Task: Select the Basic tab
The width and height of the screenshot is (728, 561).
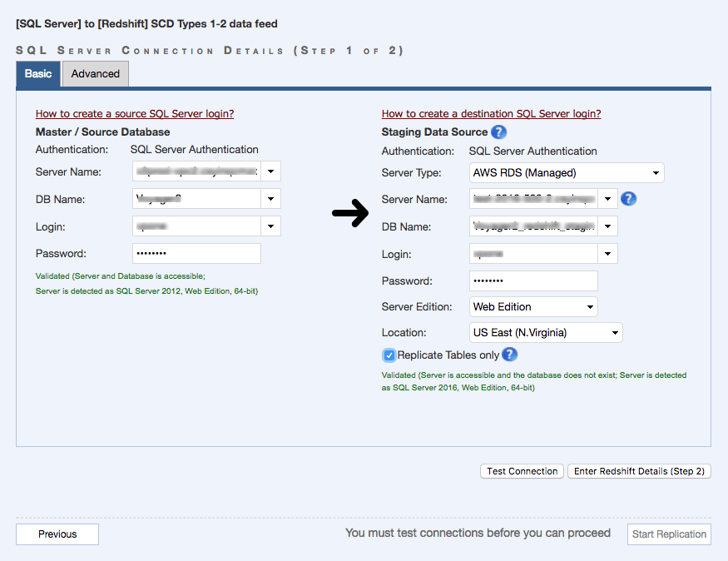Action: coord(38,74)
